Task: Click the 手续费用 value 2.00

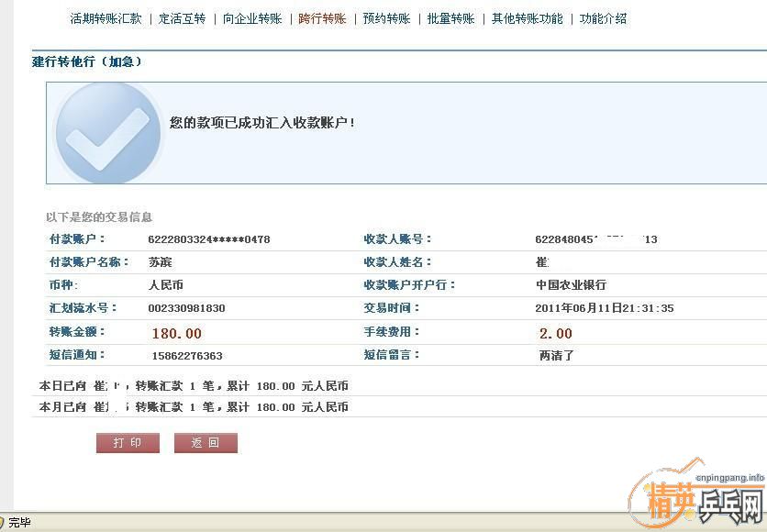Action: [x=555, y=333]
